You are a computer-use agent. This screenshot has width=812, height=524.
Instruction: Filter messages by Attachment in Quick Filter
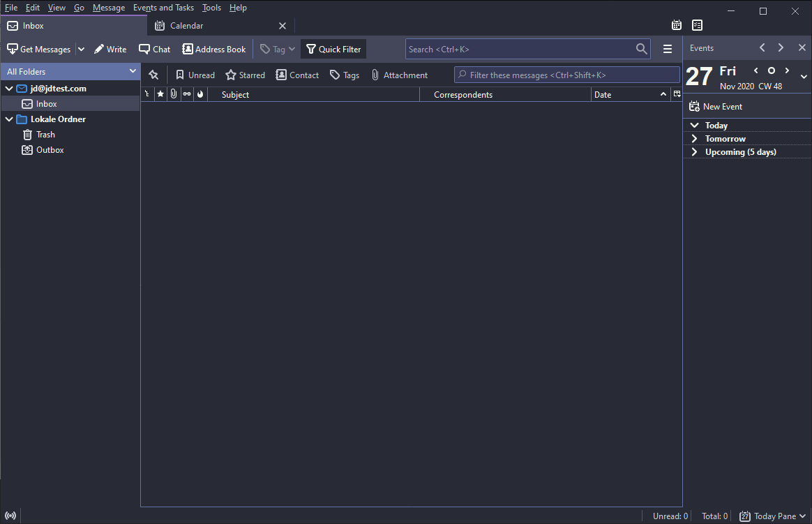pyautogui.click(x=399, y=75)
